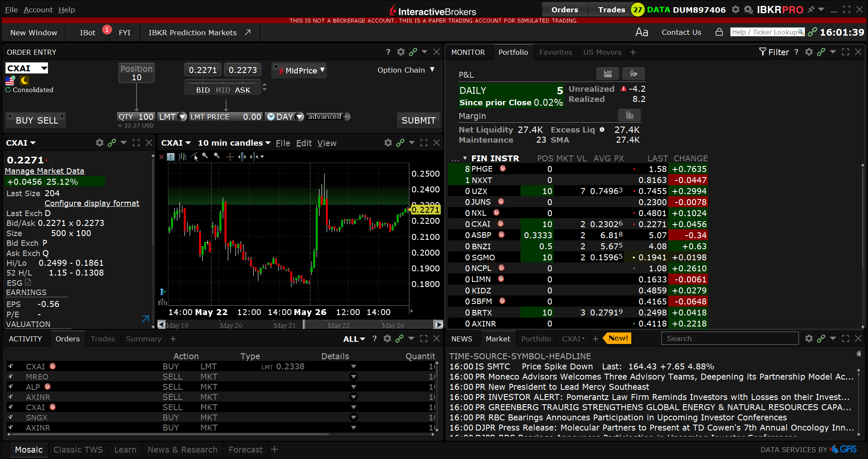868x459 pixels.
Task: Click the Consolidated refresh icon
Action: click(8, 90)
